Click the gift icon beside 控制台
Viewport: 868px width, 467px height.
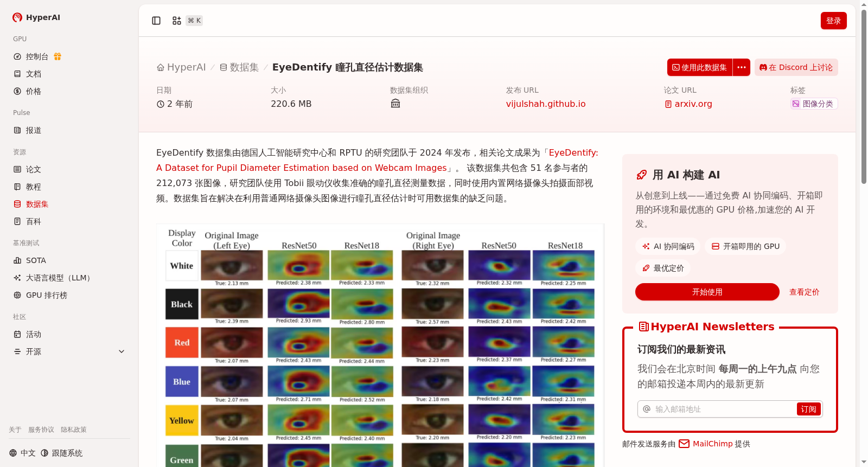(58, 56)
